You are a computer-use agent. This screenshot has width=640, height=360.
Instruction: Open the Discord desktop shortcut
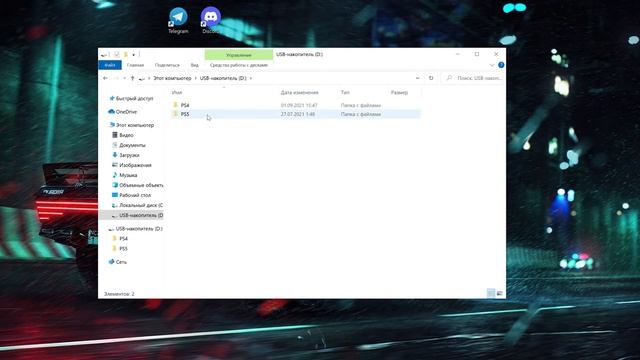tap(211, 20)
